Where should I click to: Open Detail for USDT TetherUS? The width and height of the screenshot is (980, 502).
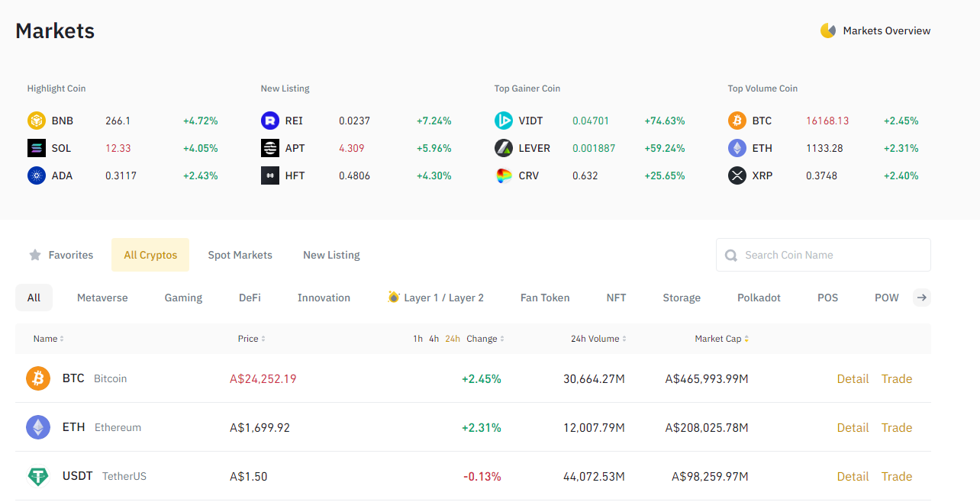tap(853, 476)
